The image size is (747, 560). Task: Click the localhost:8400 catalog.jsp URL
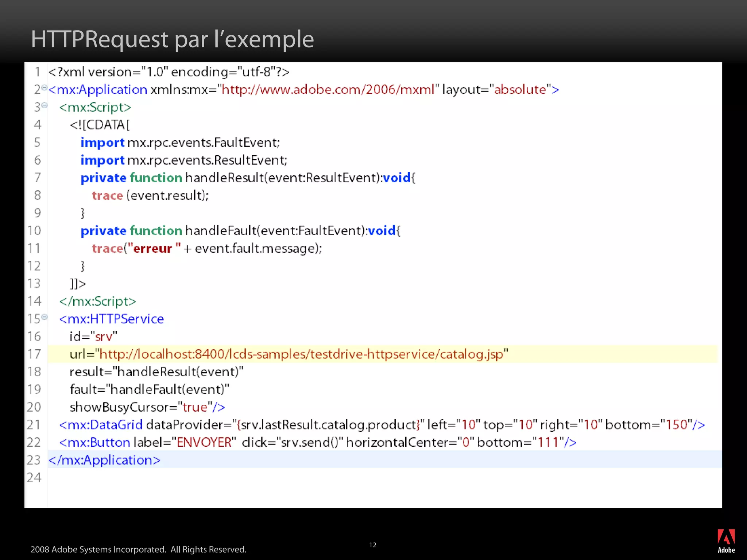pos(301,354)
